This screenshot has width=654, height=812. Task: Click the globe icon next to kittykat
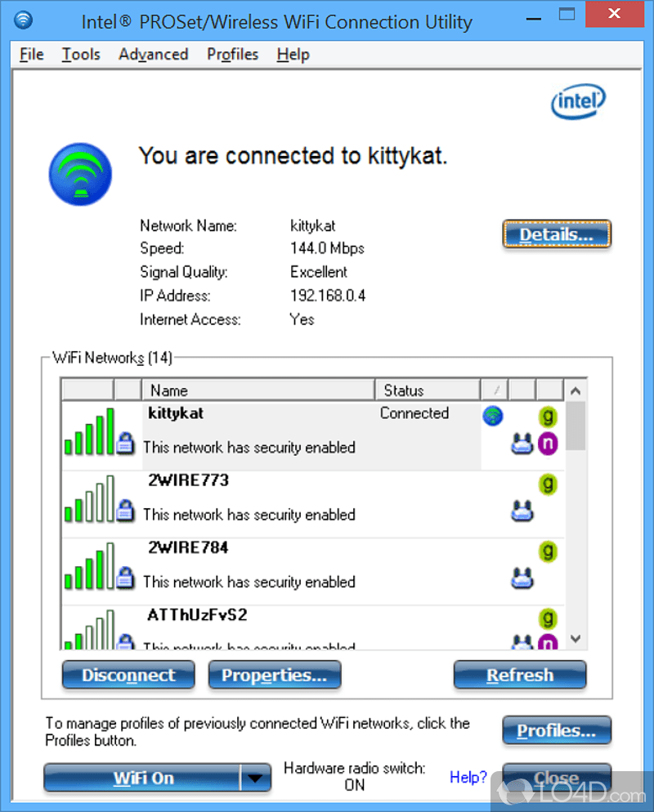pyautogui.click(x=492, y=416)
